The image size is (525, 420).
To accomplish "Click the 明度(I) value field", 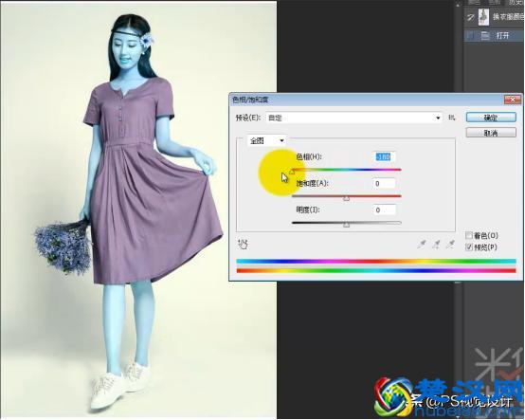I will (384, 210).
